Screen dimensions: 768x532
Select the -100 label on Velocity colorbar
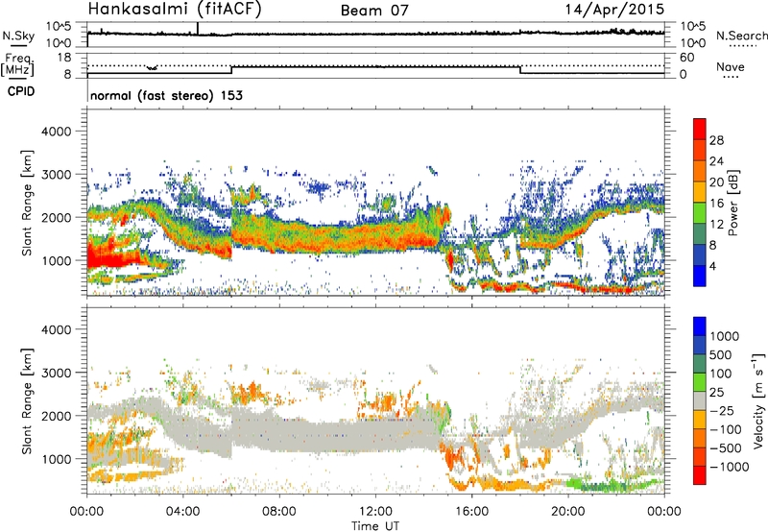coord(726,429)
